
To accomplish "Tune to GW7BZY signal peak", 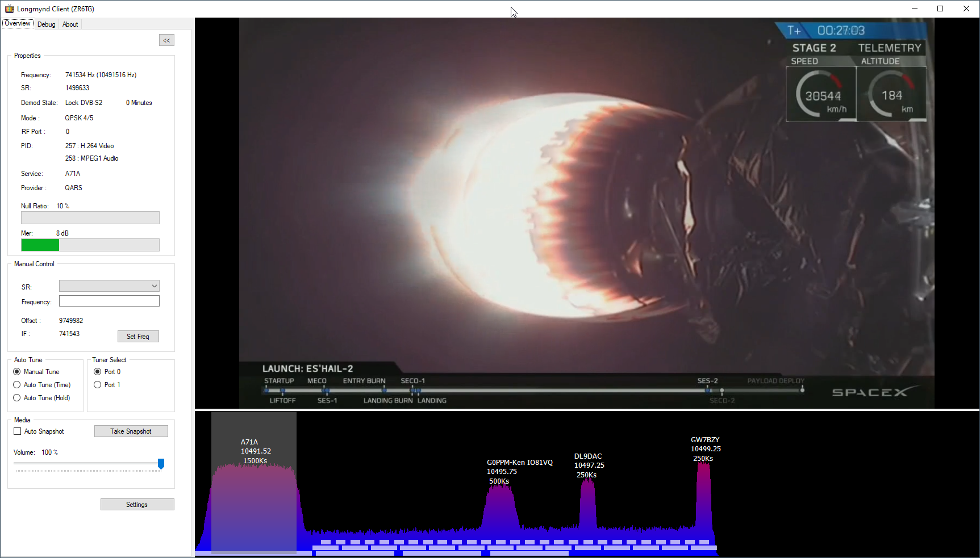I will 704,494.
